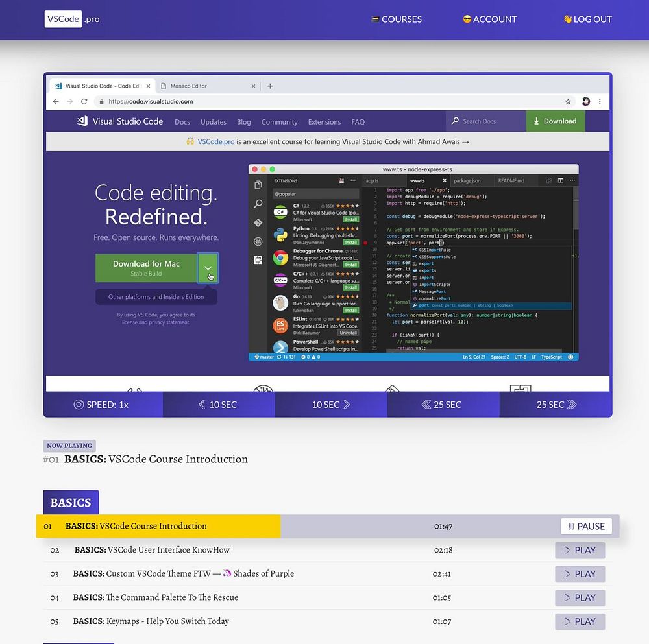This screenshot has width=649, height=644.
Task: Open browser three-dot menu
Action: click(x=600, y=101)
